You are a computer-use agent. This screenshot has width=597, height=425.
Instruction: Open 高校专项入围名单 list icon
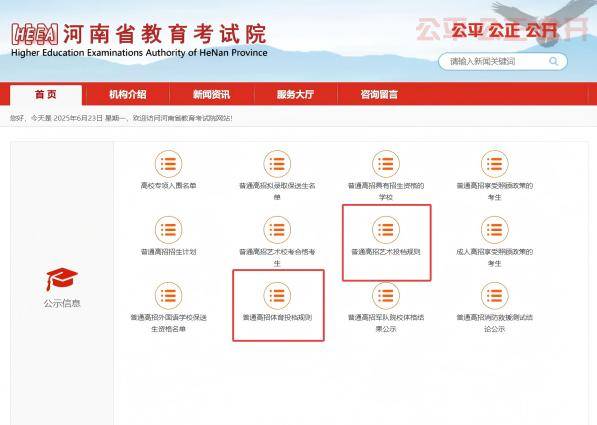coord(168,164)
